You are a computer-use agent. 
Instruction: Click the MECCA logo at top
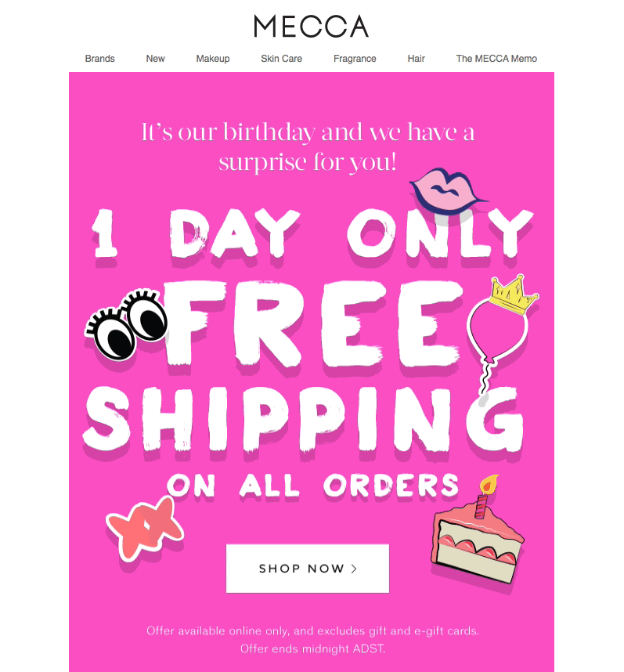click(311, 26)
